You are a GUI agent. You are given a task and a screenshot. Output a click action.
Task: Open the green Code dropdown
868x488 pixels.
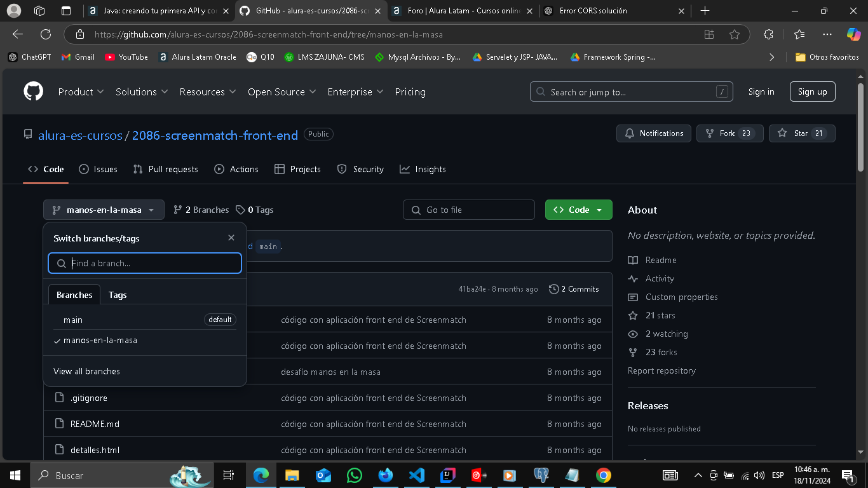(x=579, y=210)
